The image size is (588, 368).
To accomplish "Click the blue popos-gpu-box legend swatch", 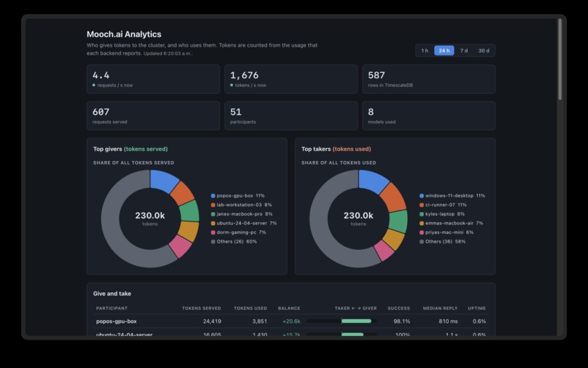I will [213, 195].
